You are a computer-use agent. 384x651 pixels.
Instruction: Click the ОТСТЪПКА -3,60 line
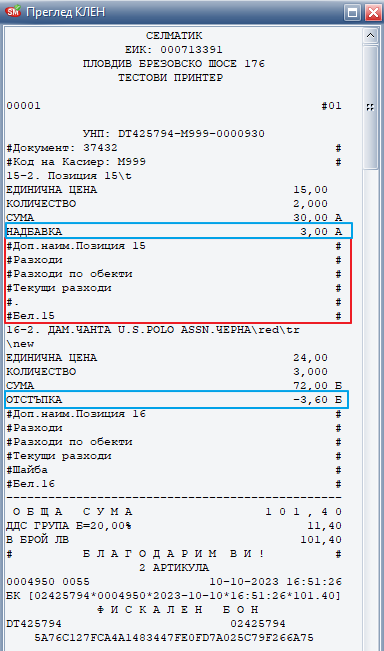(x=176, y=399)
